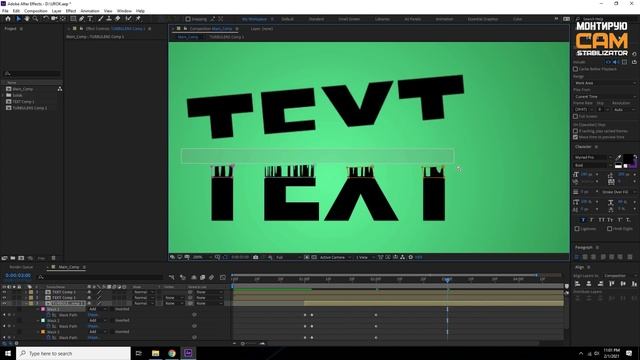Click the eyedropper in Character panel
The width and height of the screenshot is (640, 360).
coord(618,158)
